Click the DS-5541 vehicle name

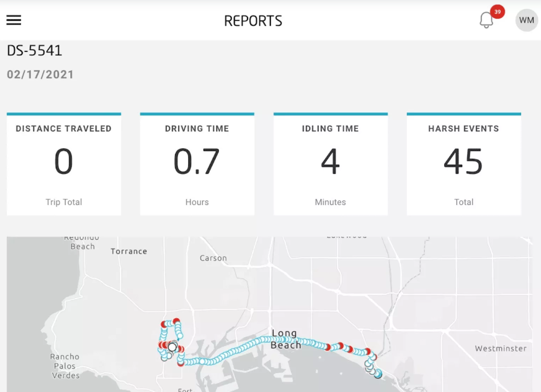(x=34, y=51)
